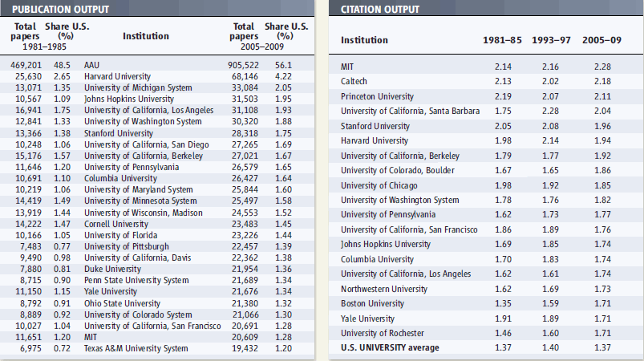Click University of Pennsylvania in the citation table
Viewport: 644px width, 361px height.
point(388,214)
